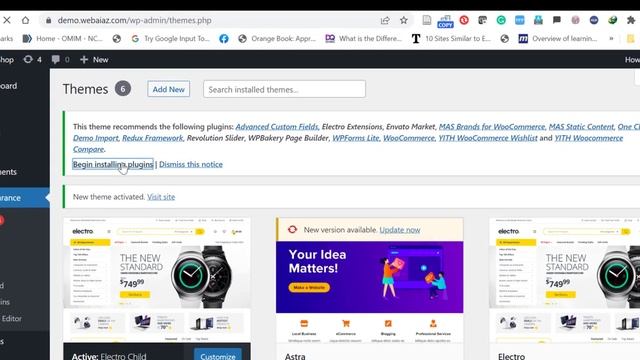This screenshot has width=640, height=360.
Task: Click the Search installed themes field
Action: pyautogui.click(x=284, y=89)
